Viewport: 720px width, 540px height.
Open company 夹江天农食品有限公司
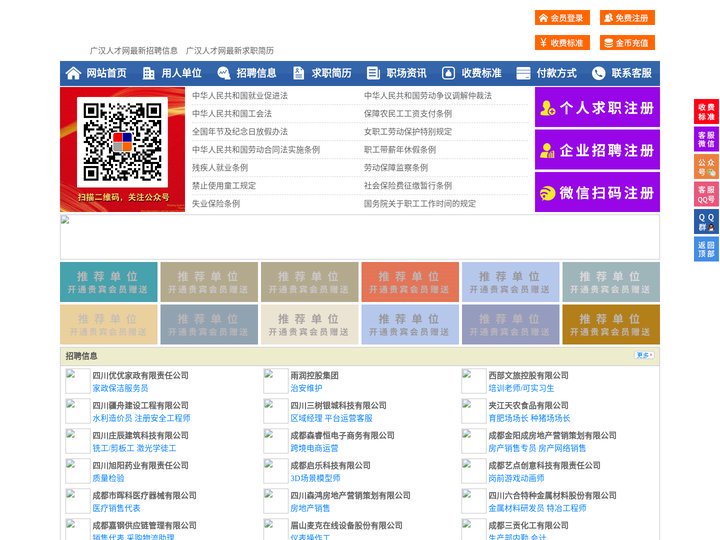point(529,405)
